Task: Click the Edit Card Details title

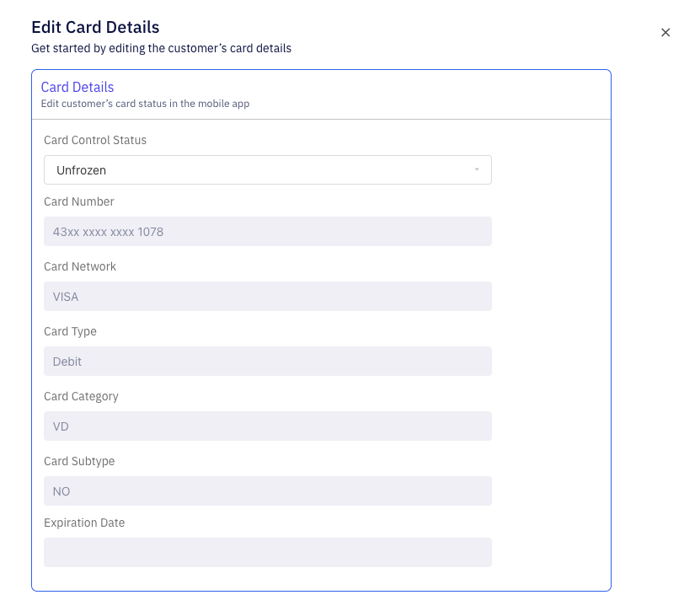Action: 95,27
